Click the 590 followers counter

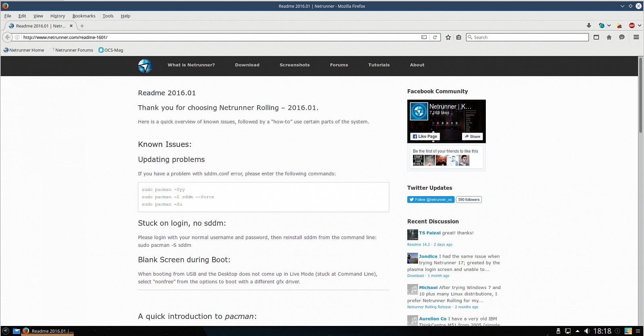click(469, 200)
